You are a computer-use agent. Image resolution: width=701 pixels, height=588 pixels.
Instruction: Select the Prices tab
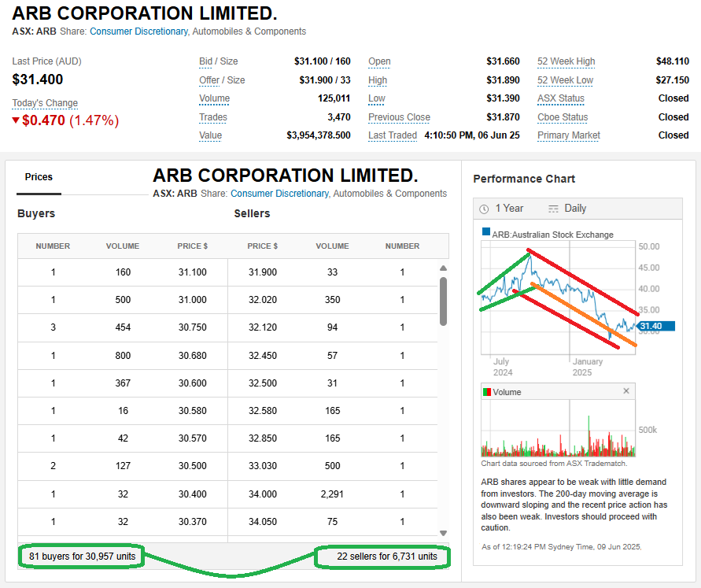[39, 177]
